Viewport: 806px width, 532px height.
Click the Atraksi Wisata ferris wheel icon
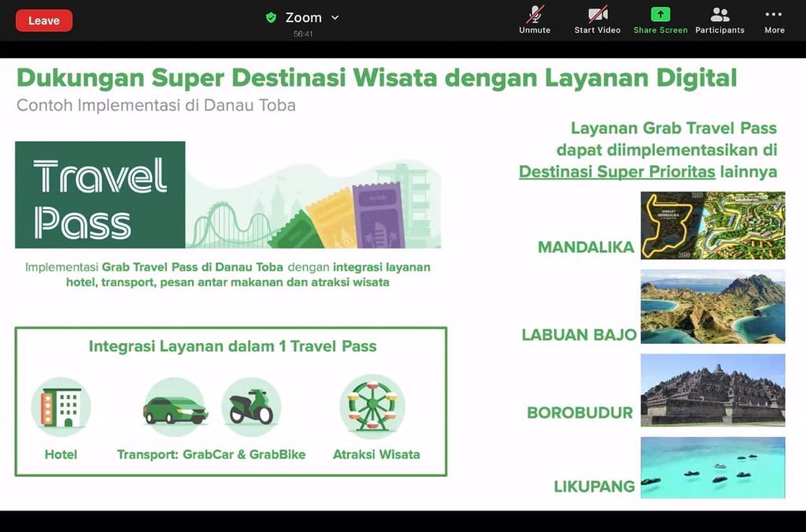click(372, 405)
